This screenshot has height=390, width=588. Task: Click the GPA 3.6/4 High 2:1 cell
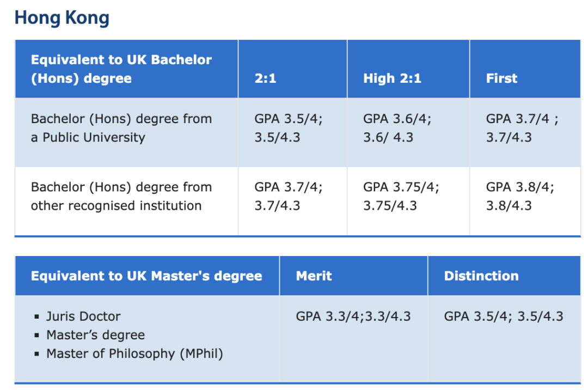(408, 132)
